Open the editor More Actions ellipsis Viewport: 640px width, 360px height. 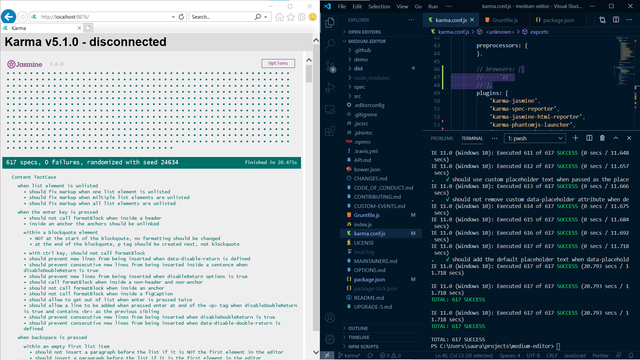pyautogui.click(x=629, y=20)
